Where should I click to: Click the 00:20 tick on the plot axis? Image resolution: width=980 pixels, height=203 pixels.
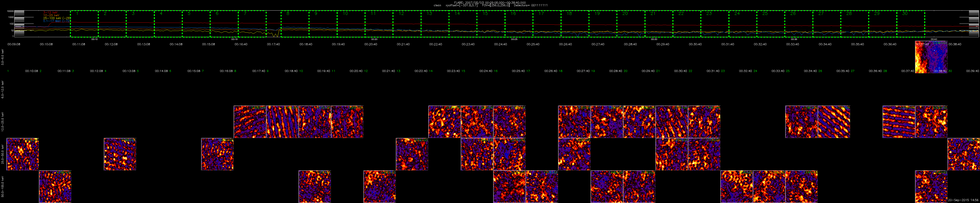pos(374,39)
